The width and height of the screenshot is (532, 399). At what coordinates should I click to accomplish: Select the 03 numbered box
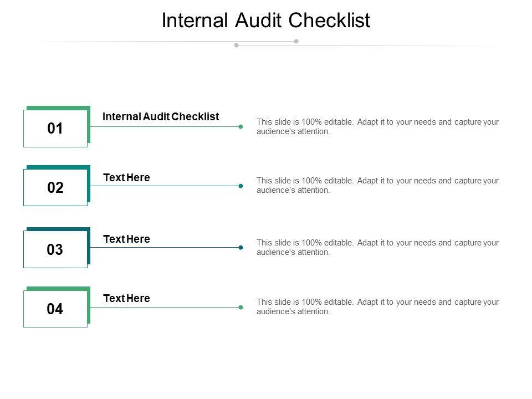55,250
